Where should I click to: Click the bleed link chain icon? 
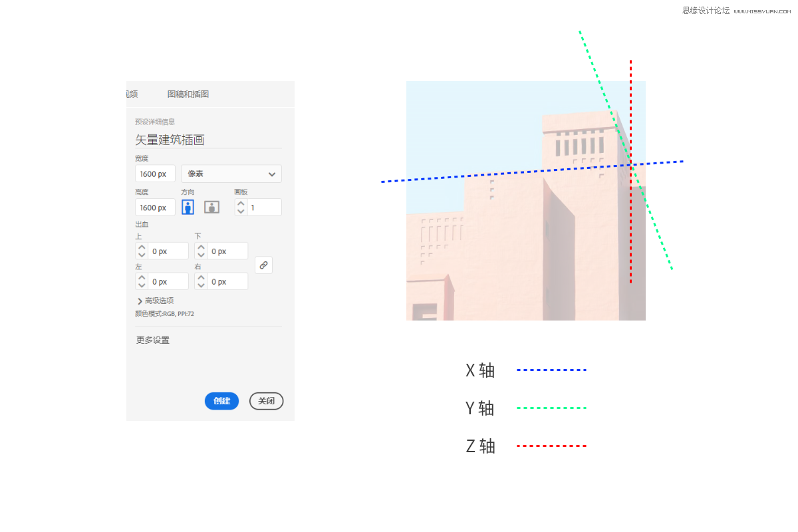click(263, 265)
